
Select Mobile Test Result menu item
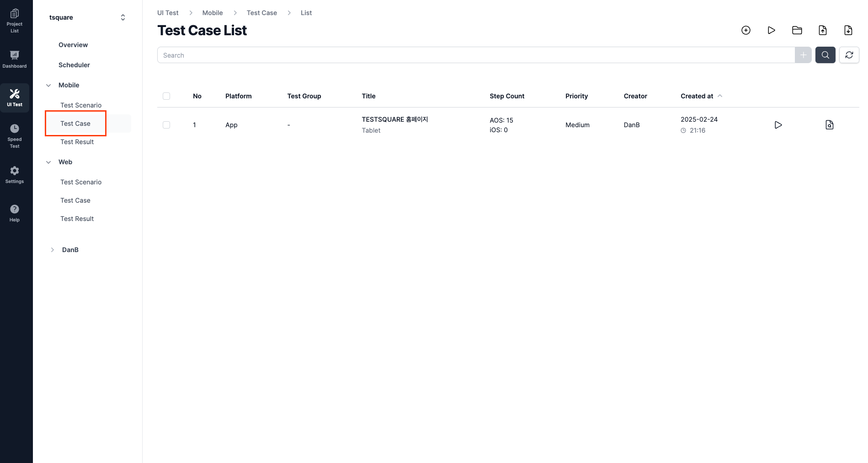point(77,142)
